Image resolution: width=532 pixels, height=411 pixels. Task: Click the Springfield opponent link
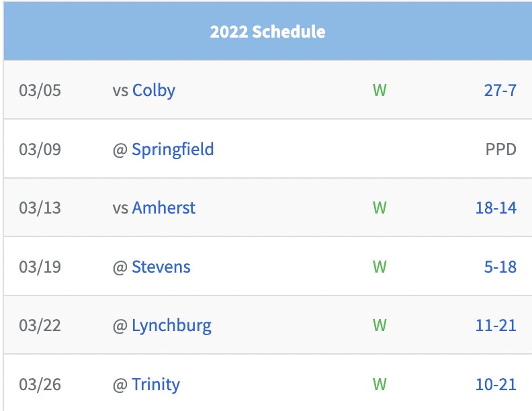tap(173, 148)
